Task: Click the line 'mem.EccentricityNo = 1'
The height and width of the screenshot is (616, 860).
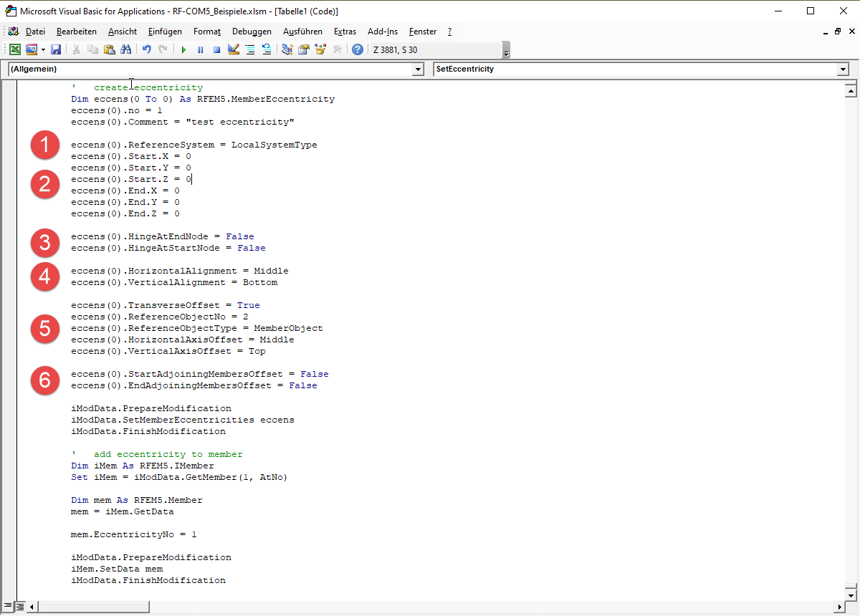Action: point(133,534)
